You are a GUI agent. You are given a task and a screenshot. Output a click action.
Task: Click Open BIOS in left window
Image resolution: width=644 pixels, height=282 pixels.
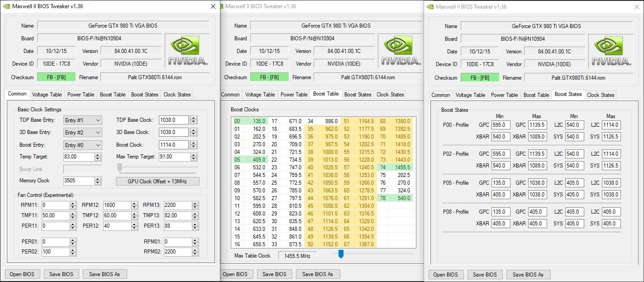23,274
